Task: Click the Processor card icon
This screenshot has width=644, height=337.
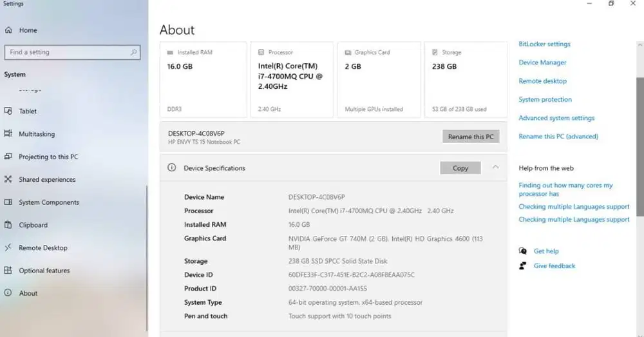Action: 261,52
